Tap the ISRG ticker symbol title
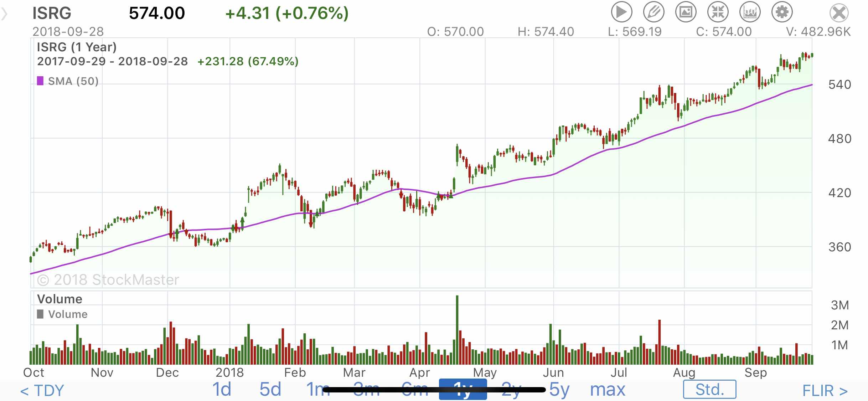The width and height of the screenshot is (868, 401). tap(52, 14)
